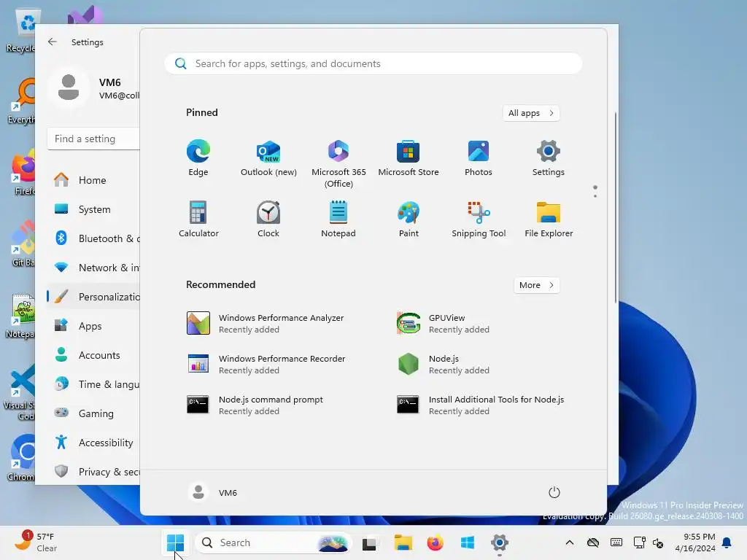Click VM6 profile picture in Settings
The image size is (747, 560).
69,87
